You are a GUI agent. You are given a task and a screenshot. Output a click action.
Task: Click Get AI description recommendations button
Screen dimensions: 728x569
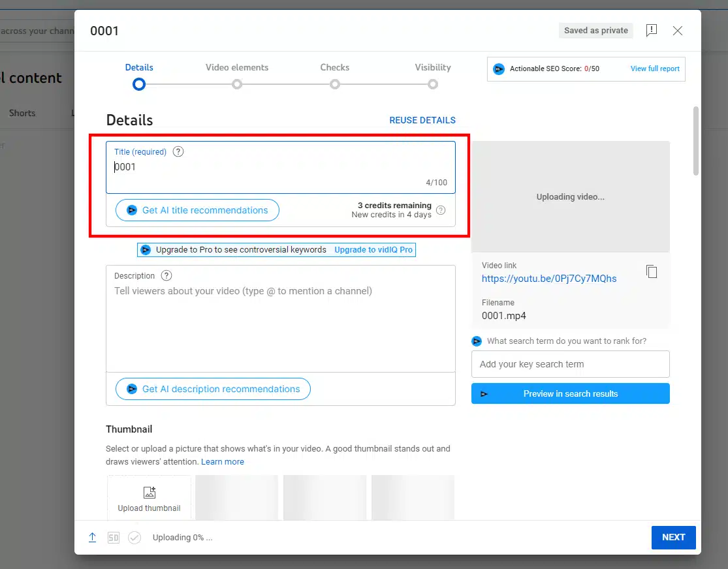[x=213, y=389]
